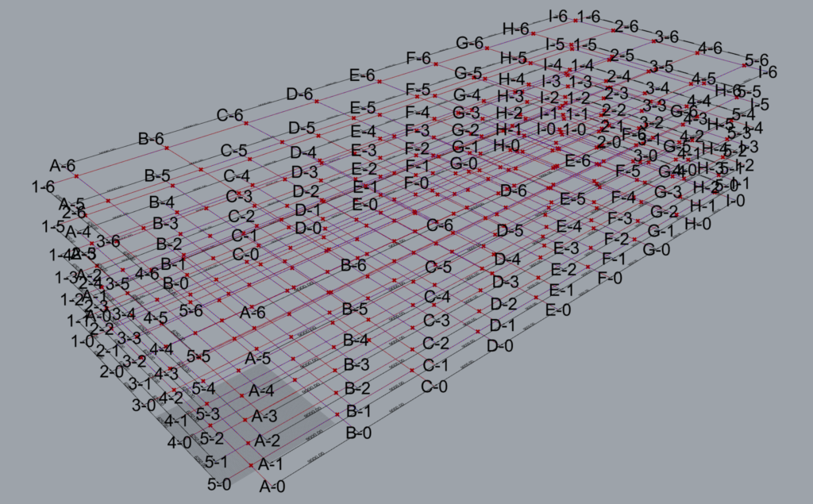Image resolution: width=813 pixels, height=504 pixels.
Task: Click the A-6 label at the far left corner
Action: coord(63,166)
